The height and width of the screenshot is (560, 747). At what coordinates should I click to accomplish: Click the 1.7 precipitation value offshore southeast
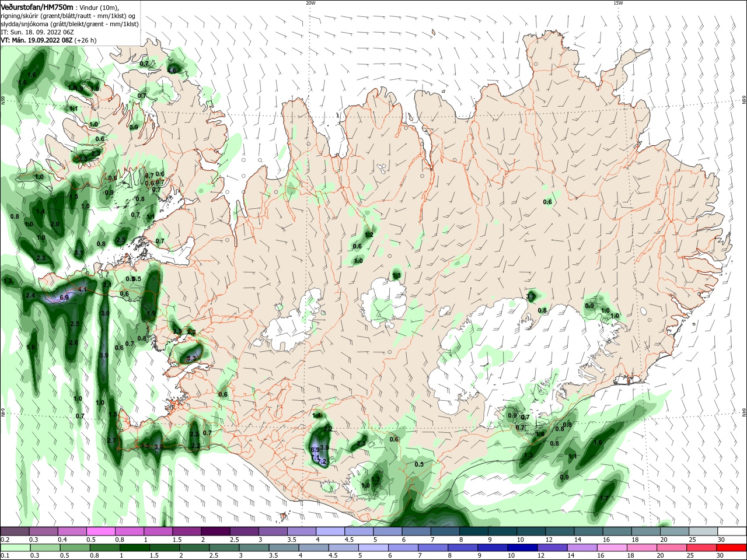pyautogui.click(x=605, y=498)
